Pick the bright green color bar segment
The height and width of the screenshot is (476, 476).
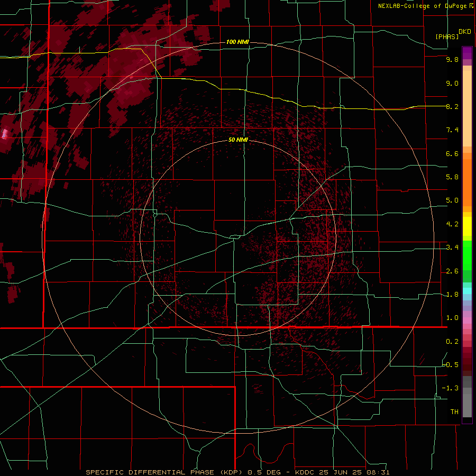pos(467,255)
